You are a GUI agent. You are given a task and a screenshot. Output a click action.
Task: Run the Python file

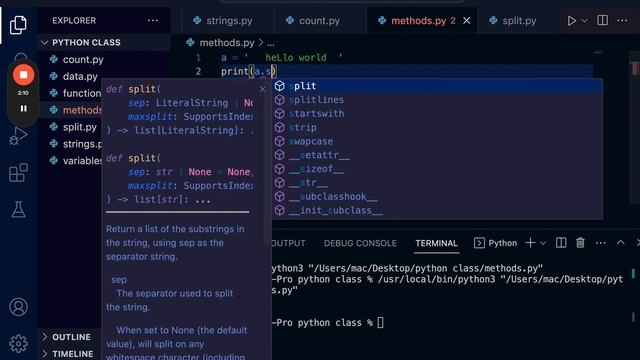pos(571,20)
